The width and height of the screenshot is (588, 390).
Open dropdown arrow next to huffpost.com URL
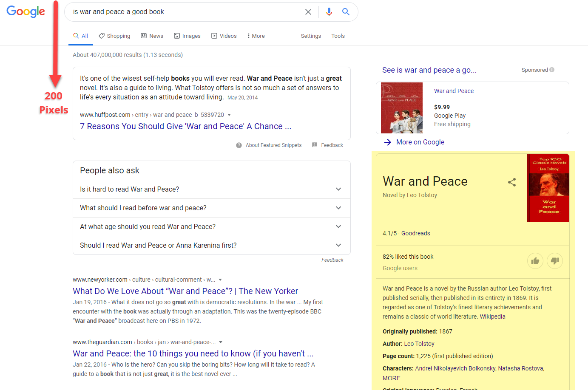[229, 115]
